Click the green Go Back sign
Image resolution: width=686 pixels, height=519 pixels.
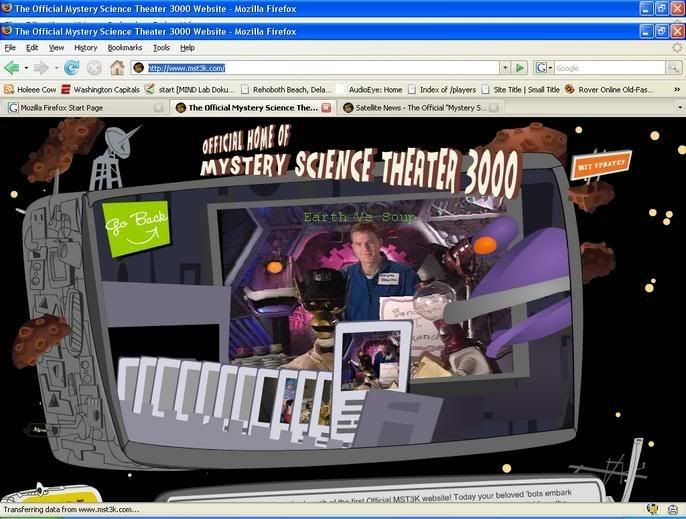click(136, 227)
